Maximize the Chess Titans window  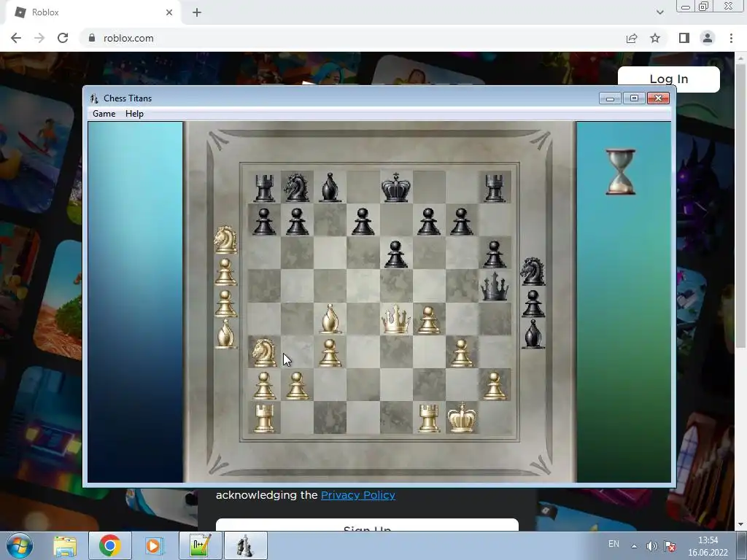[634, 98]
